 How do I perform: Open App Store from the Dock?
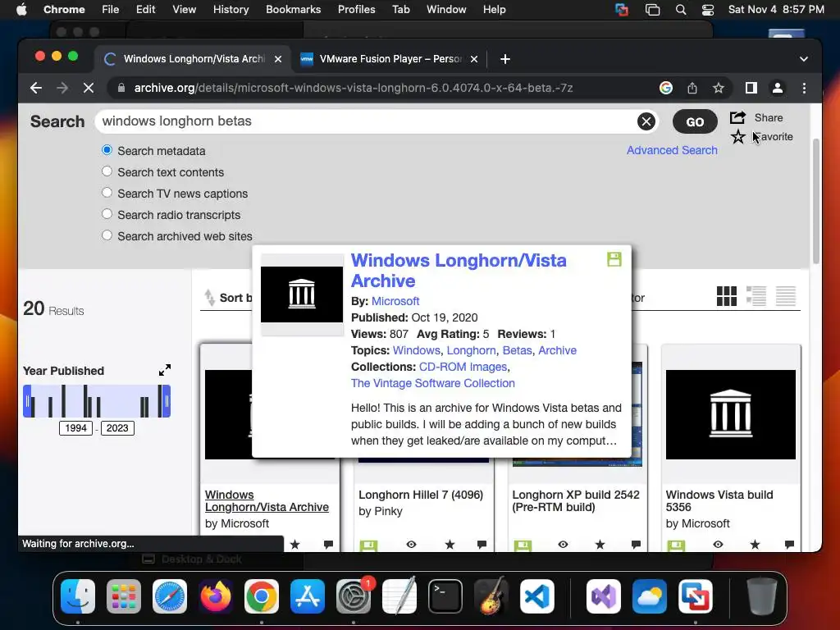308,596
